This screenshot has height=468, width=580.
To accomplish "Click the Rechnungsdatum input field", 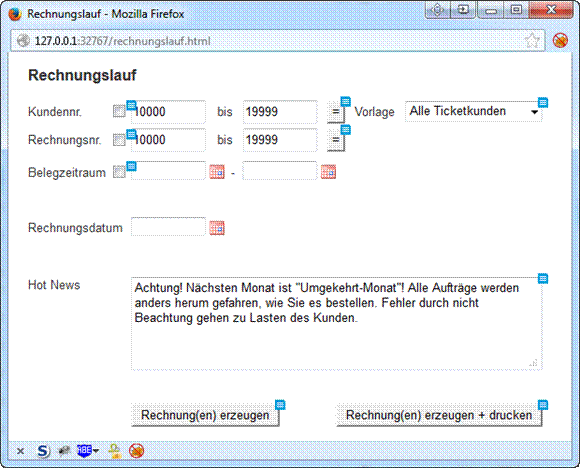I will 168,226.
